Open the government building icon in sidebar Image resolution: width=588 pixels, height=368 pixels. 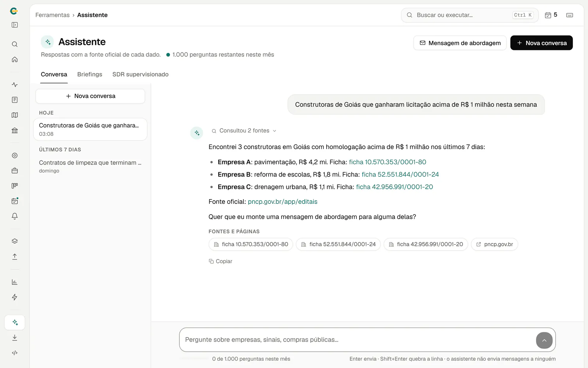pyautogui.click(x=15, y=130)
